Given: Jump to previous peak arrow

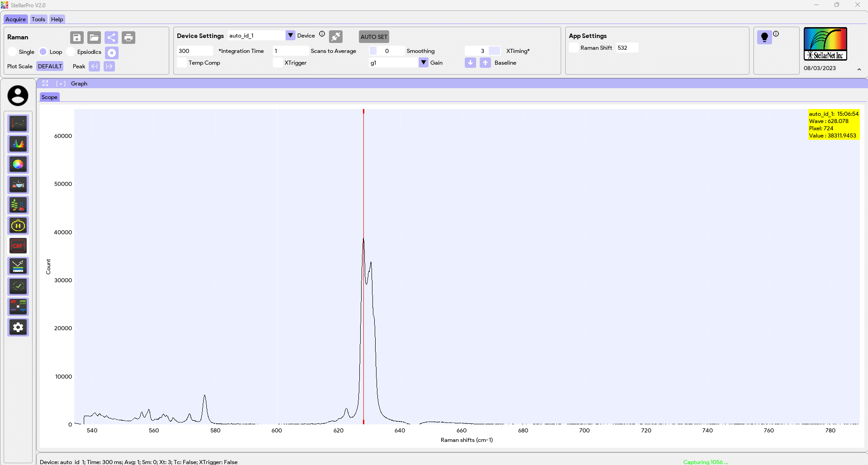Looking at the screenshot, I should click(x=94, y=66).
